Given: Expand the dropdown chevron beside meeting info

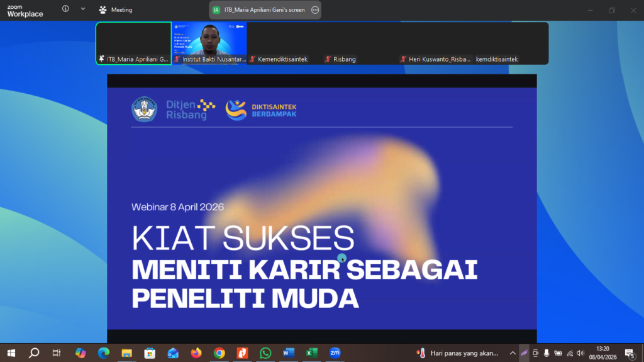Looking at the screenshot, I should click(82, 9).
